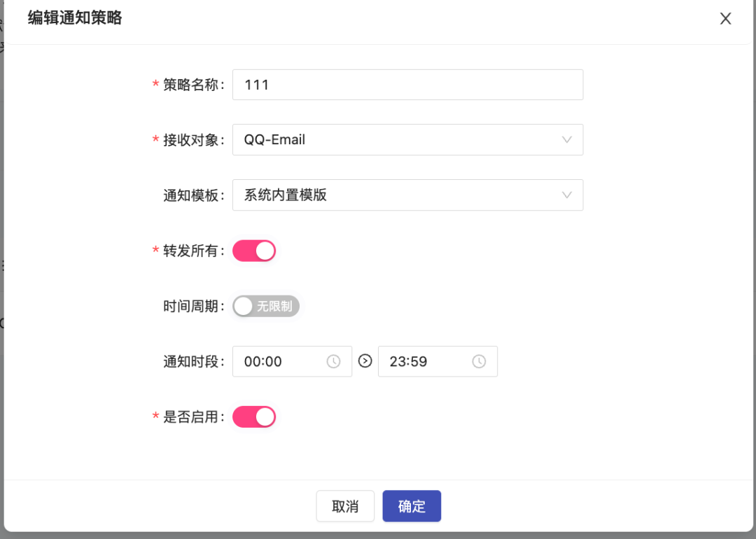The height and width of the screenshot is (539, 756).
Task: Click the clock icon in the 23:59 field
Action: coord(479,362)
